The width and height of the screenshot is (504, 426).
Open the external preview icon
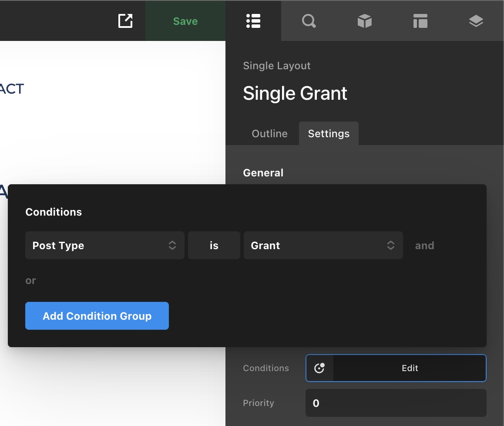click(125, 21)
